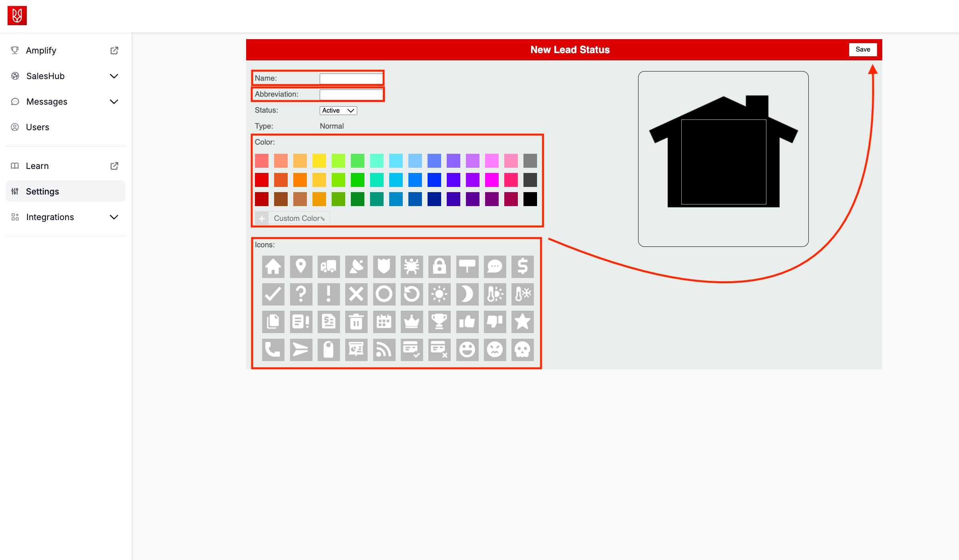Pick the angry face icon
Viewport: 959px width, 560px height.
coord(495,350)
